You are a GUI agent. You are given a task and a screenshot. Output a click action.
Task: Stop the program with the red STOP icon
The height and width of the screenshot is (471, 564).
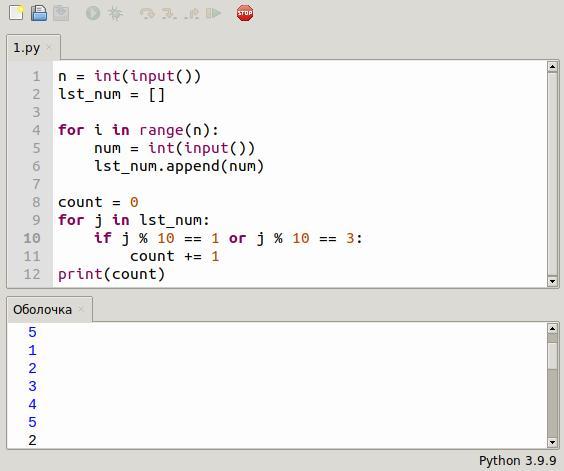(245, 13)
